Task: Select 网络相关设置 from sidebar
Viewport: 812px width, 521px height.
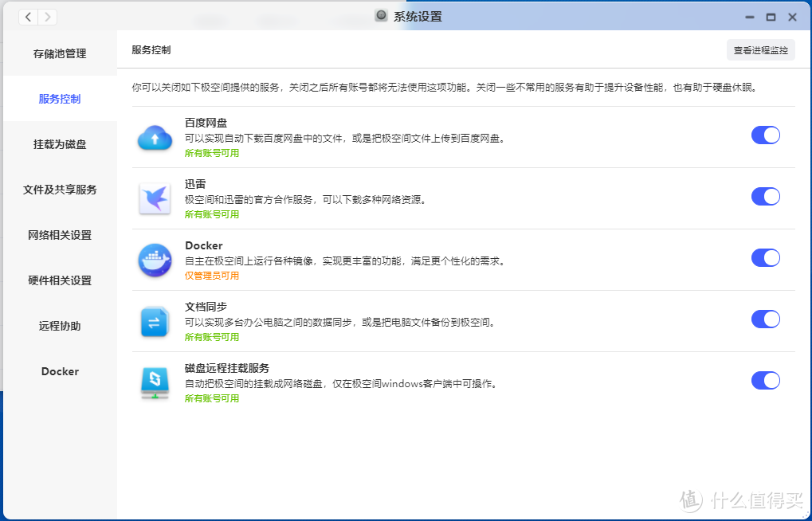Action: 60,235
